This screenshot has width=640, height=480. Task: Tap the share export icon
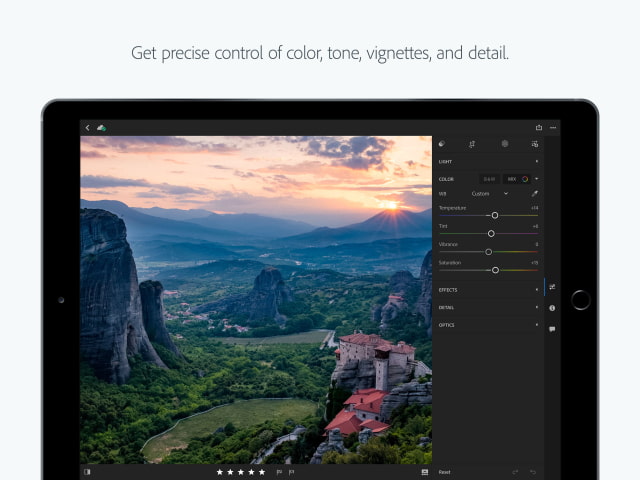tap(539, 128)
